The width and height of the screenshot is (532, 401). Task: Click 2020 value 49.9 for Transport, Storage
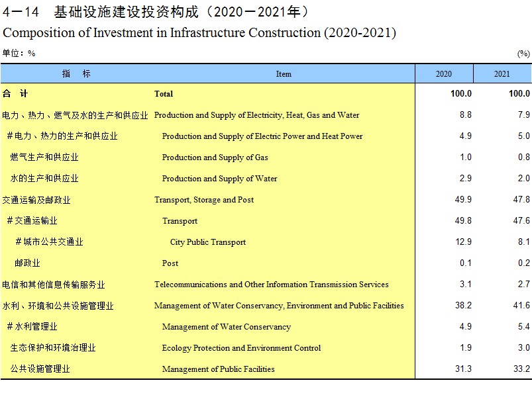pos(463,199)
